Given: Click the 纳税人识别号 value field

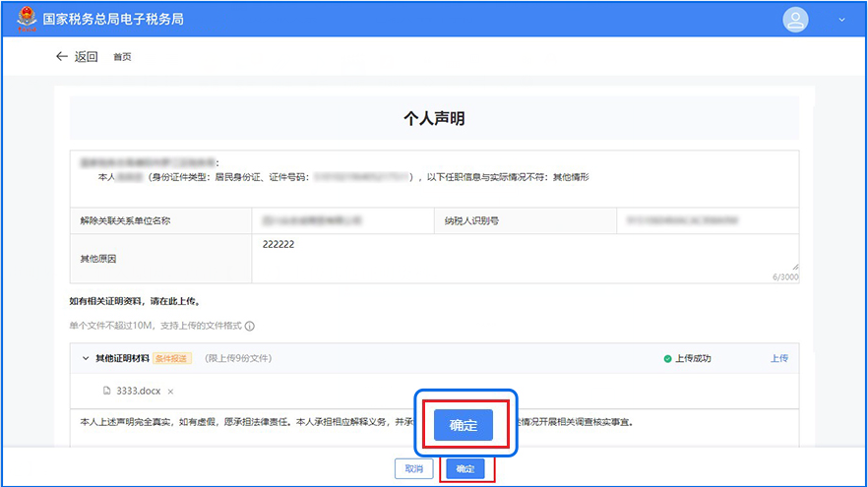Looking at the screenshot, I should (708, 220).
